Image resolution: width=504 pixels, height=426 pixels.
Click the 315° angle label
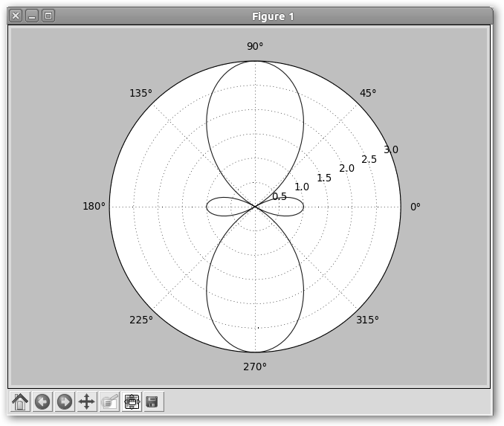[367, 320]
